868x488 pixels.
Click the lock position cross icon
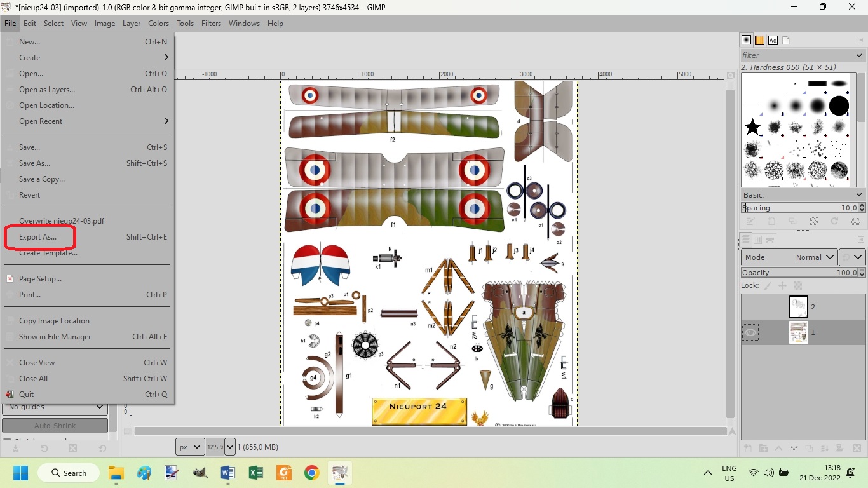pyautogui.click(x=782, y=286)
